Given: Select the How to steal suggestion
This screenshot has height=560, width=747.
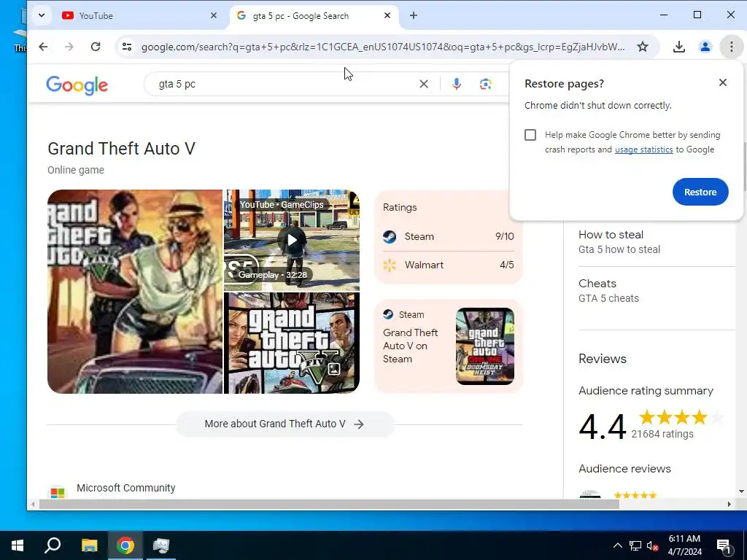Looking at the screenshot, I should (657, 242).
